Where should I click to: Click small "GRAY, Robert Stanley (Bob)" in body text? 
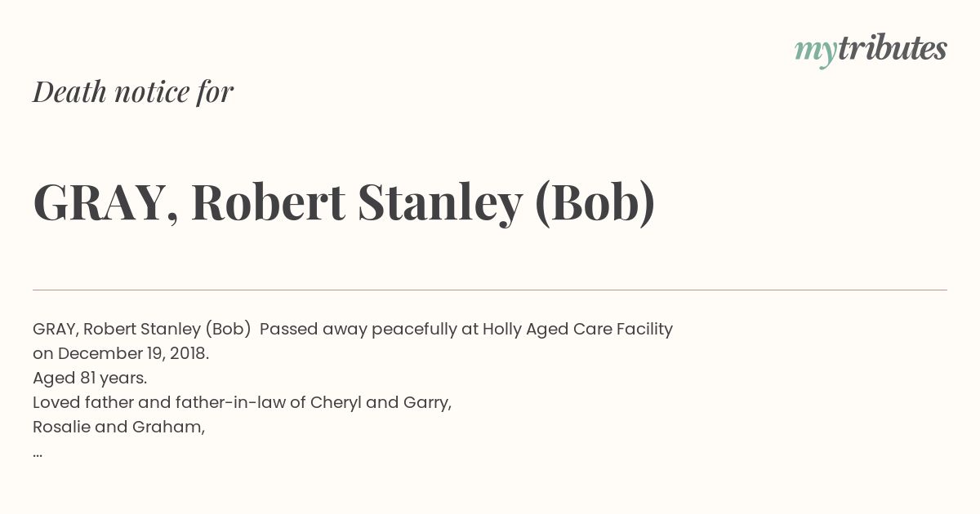(x=142, y=330)
